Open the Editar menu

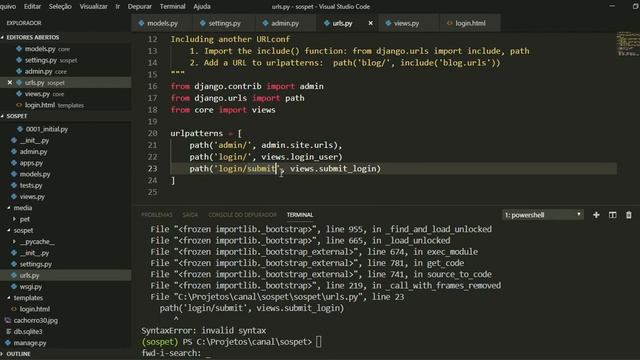[32, 7]
